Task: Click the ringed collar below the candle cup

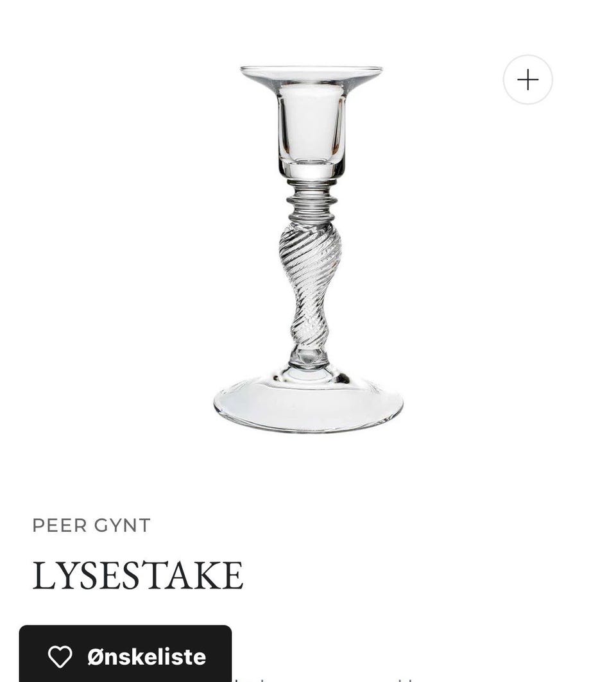Action: point(311,201)
